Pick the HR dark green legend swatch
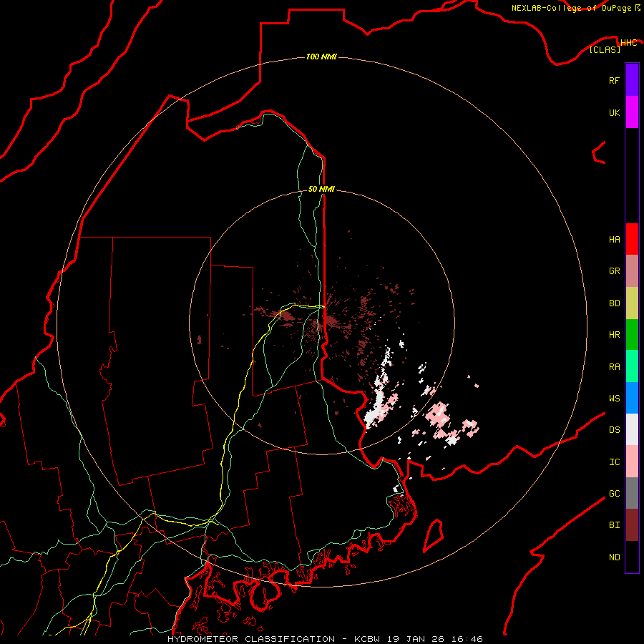This screenshot has height=644, width=644. pos(632,335)
